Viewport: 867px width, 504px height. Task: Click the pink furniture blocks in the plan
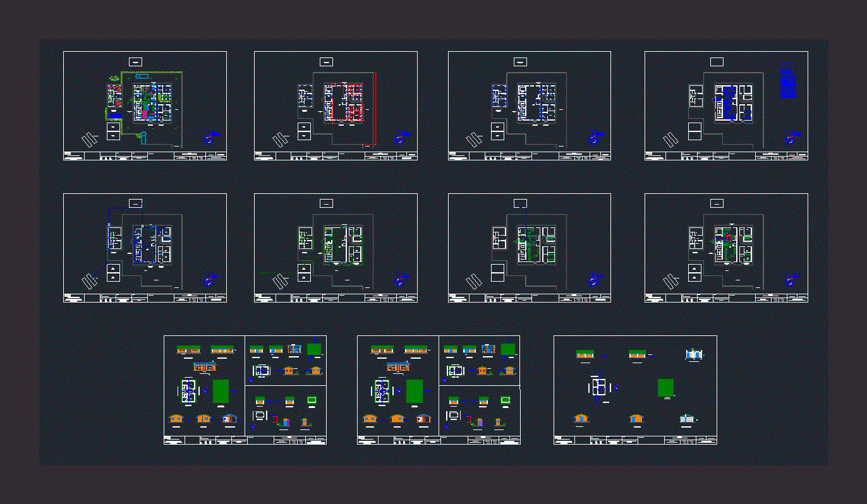point(145,114)
